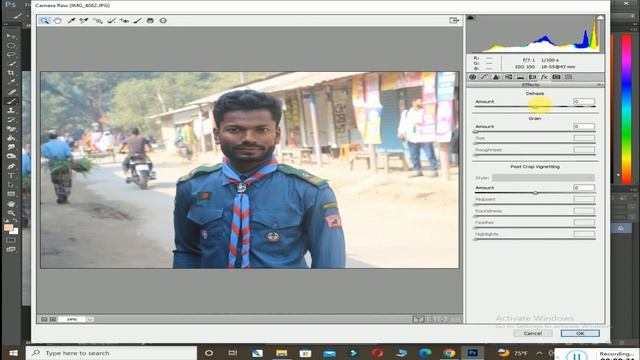Select the Move tool in Photoshop toolbar
Image resolution: width=640 pixels, height=360 pixels.
11,36
